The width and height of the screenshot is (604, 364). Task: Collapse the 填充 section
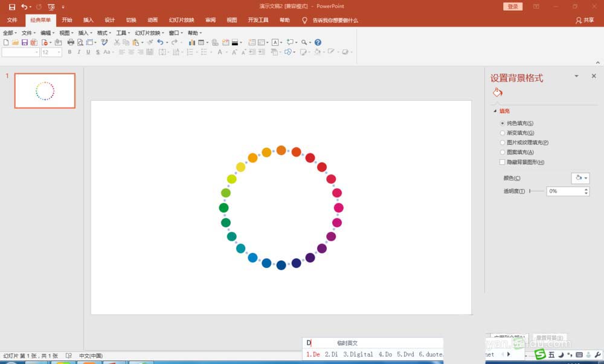pyautogui.click(x=495, y=111)
